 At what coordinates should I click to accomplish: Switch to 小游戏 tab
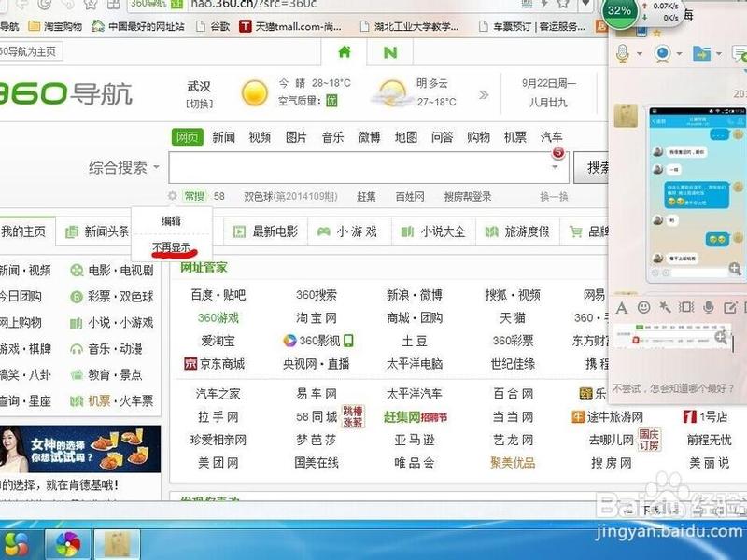click(349, 231)
